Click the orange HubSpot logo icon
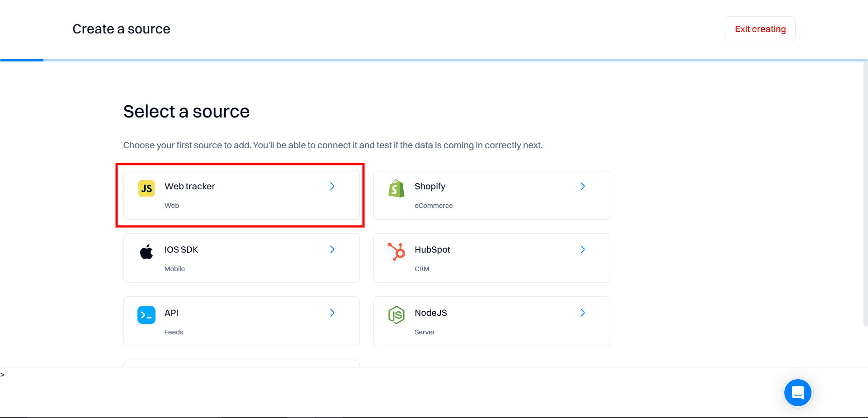 (x=396, y=252)
